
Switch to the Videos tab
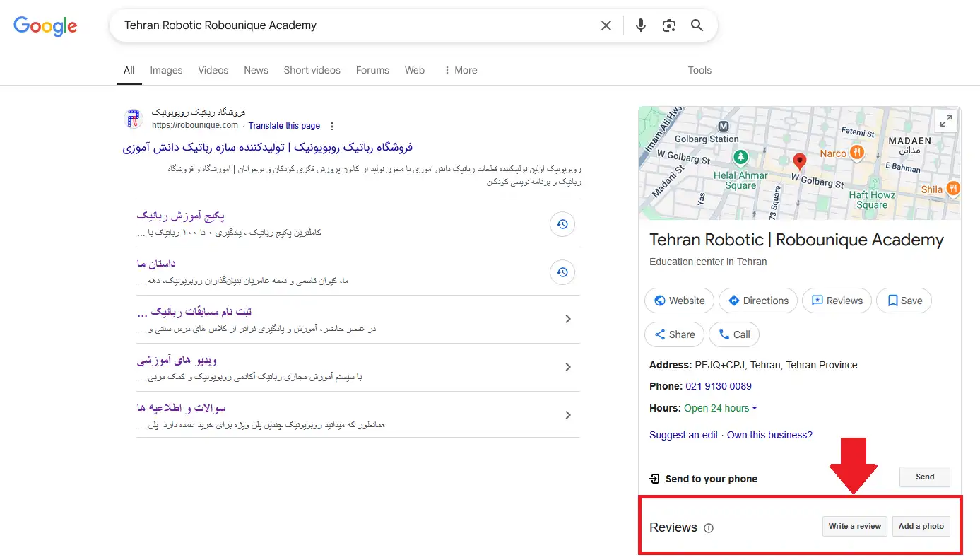[213, 70]
